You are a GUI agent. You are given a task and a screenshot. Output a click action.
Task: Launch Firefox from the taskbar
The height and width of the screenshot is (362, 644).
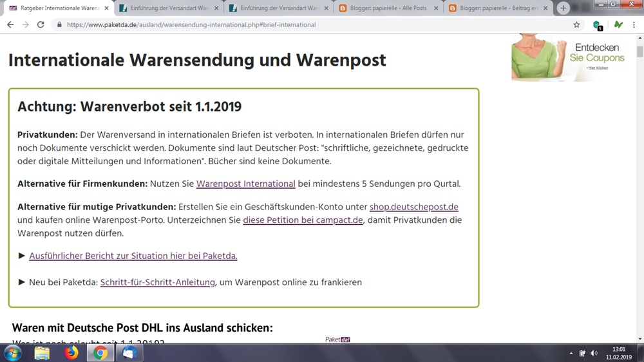(x=71, y=353)
